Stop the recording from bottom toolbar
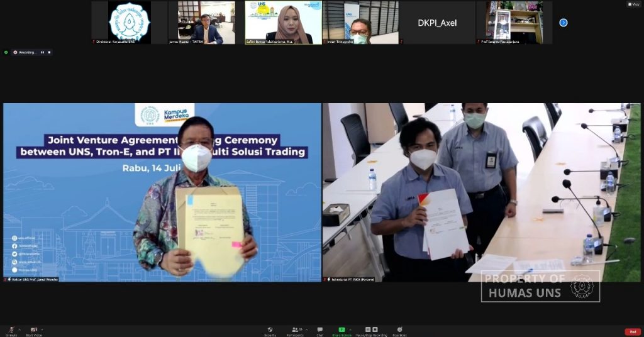Screen dimensions: 644x337 (375, 329)
